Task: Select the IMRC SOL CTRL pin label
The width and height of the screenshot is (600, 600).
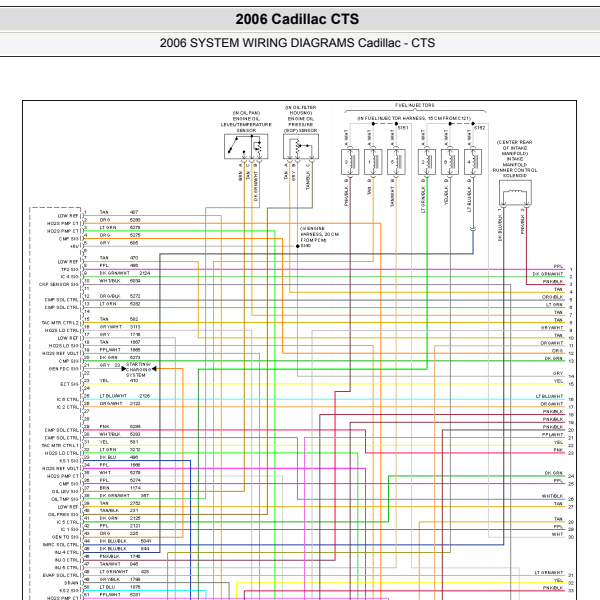Action: point(61,545)
